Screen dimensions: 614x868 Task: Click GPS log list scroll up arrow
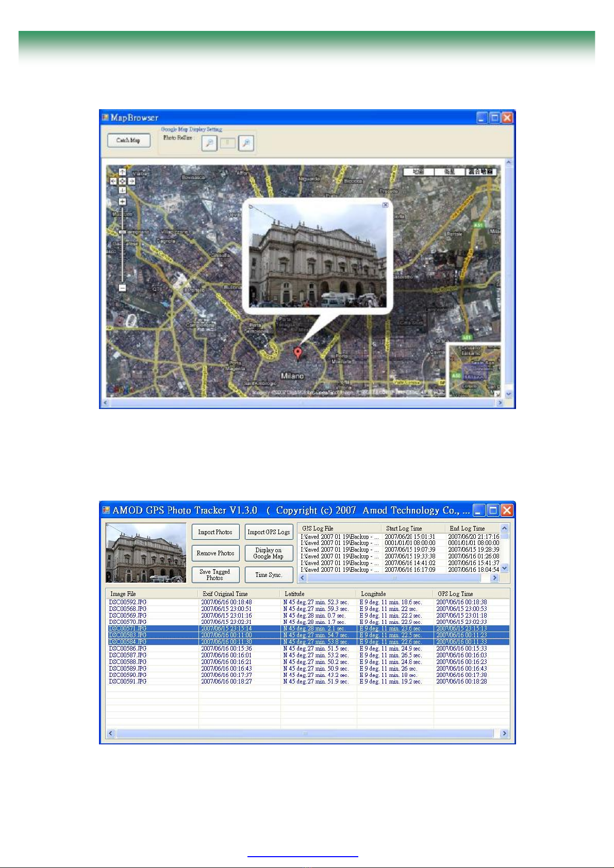tap(505, 528)
